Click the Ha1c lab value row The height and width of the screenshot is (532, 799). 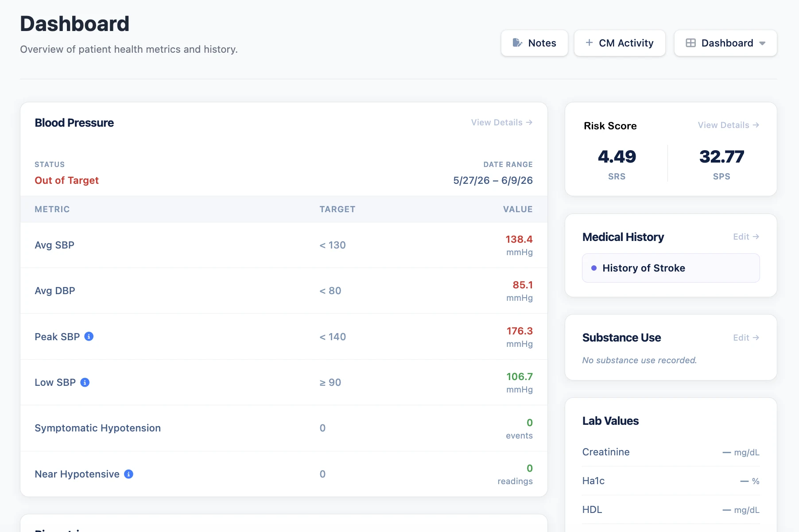(x=671, y=481)
